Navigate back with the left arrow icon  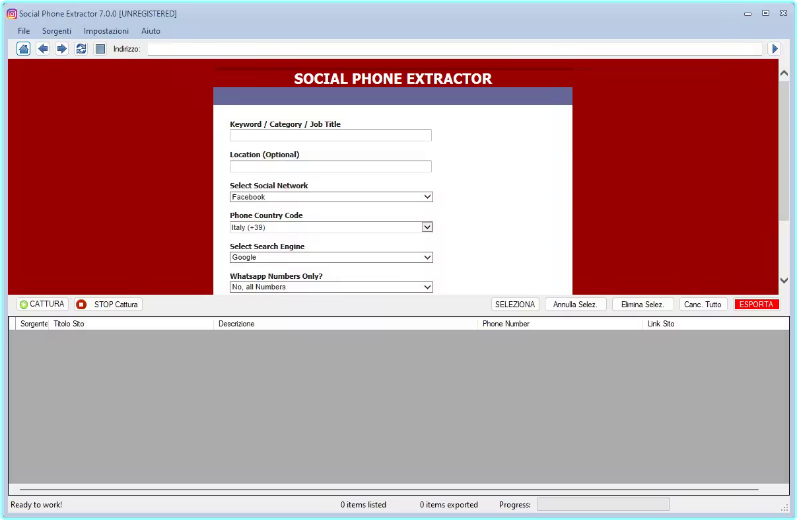(x=43, y=49)
